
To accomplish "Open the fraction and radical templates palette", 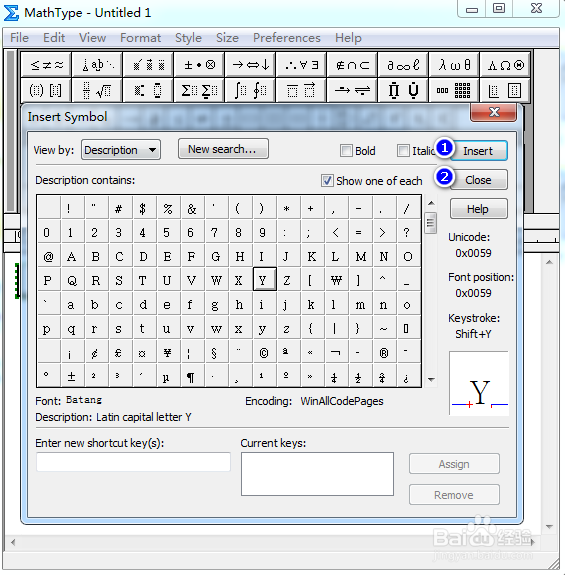I will pos(98,90).
